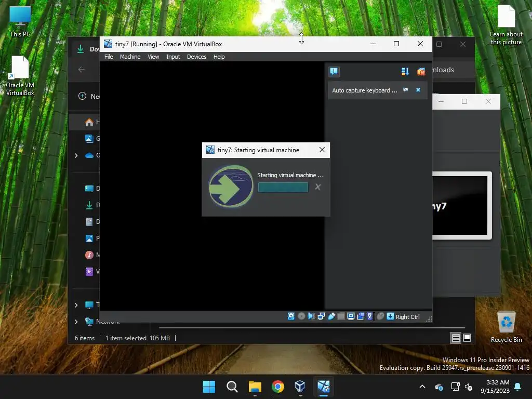The width and height of the screenshot is (532, 399).
Task: Select the Downloads arrow icon in Explorer sidebar
Action: point(89,205)
